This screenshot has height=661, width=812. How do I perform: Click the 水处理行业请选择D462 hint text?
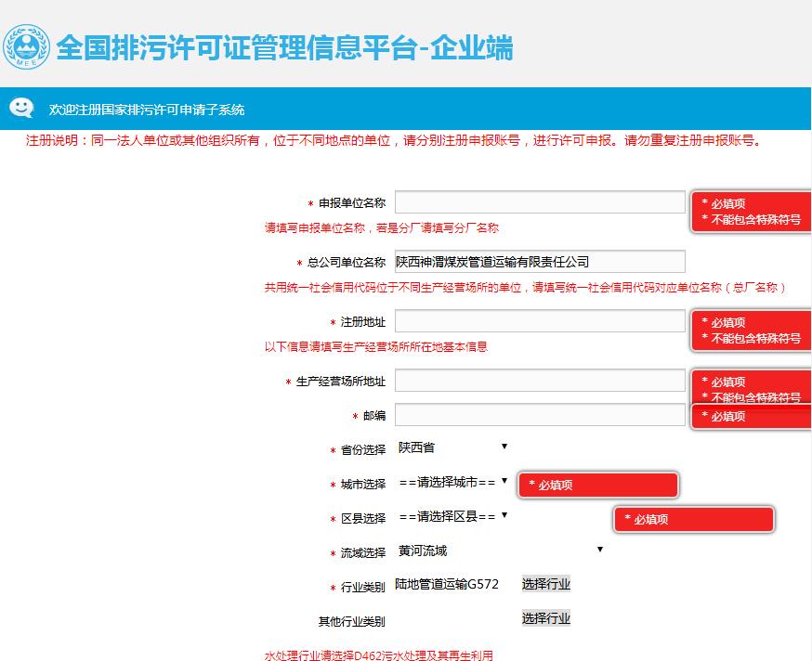click(x=378, y=655)
